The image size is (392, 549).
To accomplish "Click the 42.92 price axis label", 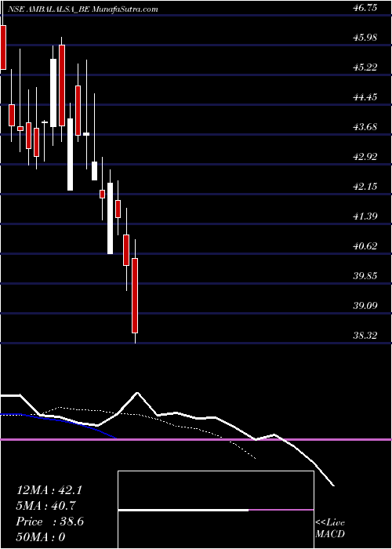I will [365, 157].
